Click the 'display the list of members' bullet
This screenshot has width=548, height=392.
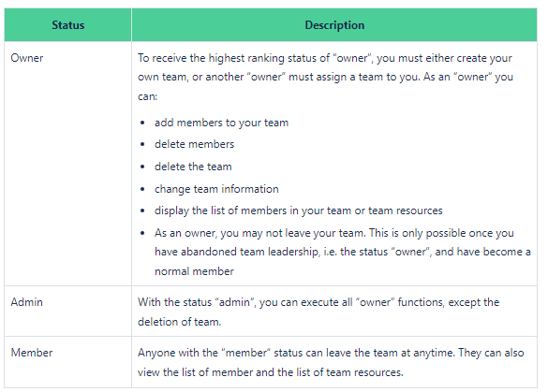click(x=299, y=211)
